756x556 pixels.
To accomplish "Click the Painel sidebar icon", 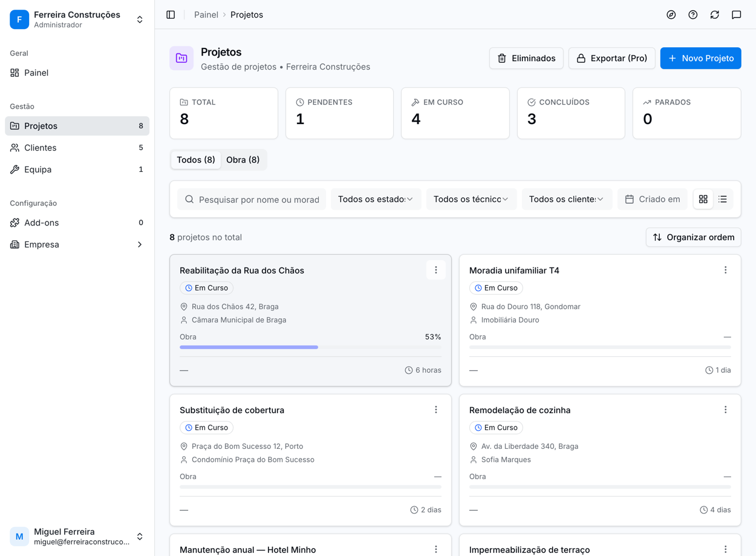I will (x=15, y=73).
